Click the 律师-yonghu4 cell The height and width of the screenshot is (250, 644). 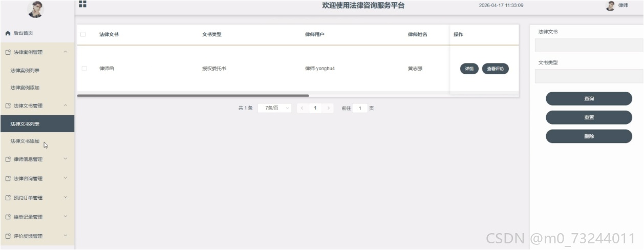(x=319, y=68)
